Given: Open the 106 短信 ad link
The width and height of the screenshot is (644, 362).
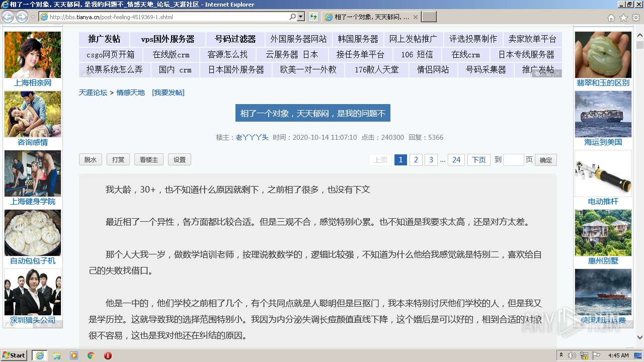Looking at the screenshot, I should click(x=417, y=54).
